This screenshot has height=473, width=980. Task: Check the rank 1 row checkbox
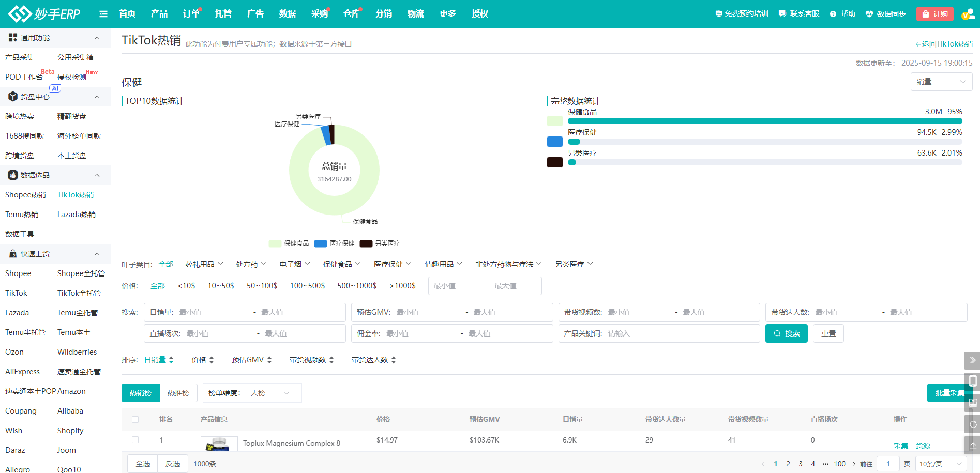click(135, 440)
